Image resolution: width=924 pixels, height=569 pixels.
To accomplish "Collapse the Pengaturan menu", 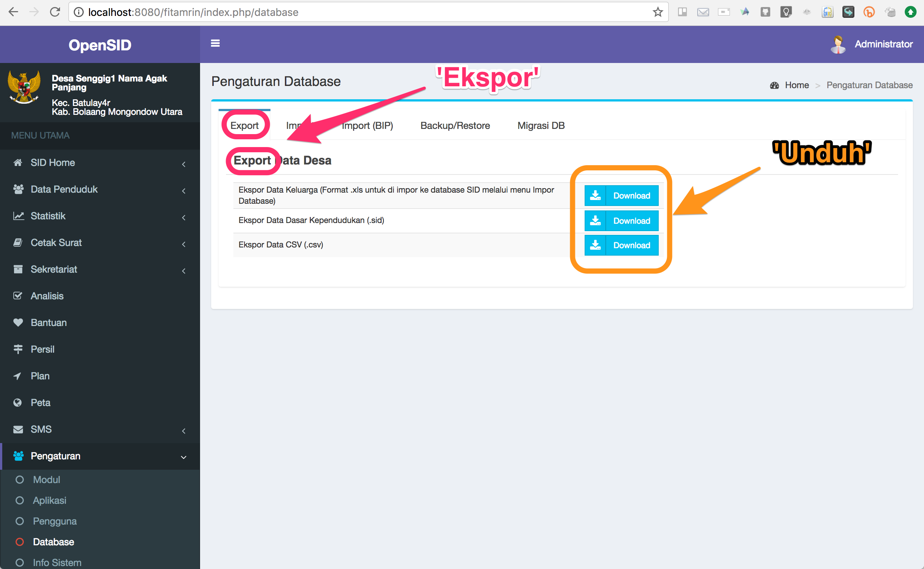I will click(x=184, y=457).
